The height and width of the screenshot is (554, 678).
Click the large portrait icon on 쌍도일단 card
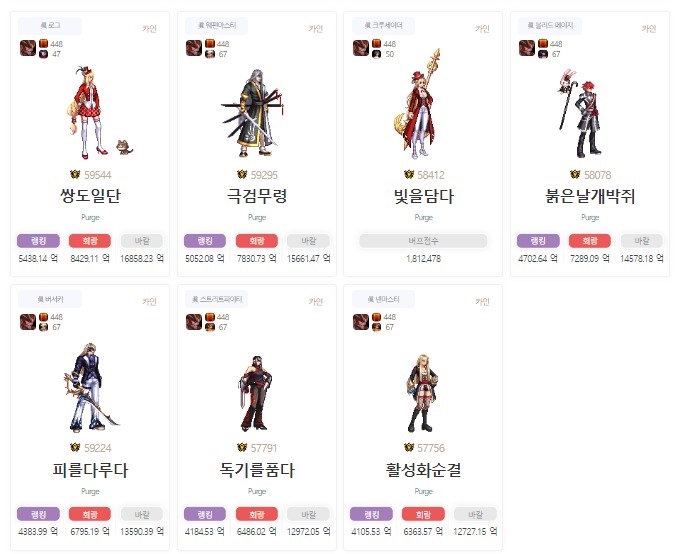point(28,48)
